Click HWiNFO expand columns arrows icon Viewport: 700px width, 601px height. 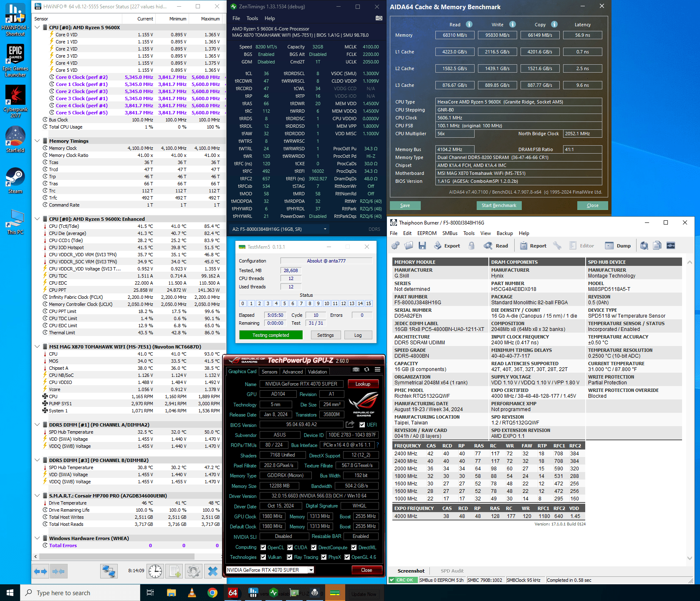pos(41,571)
